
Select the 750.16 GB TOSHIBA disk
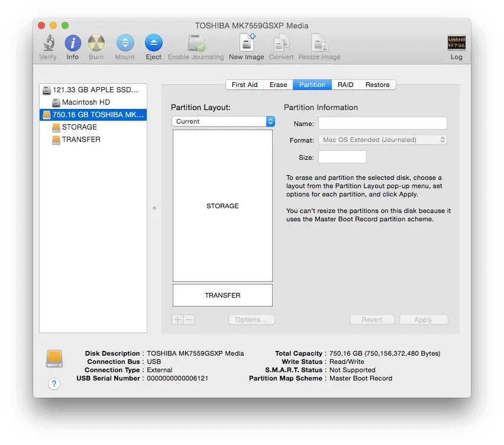point(93,114)
